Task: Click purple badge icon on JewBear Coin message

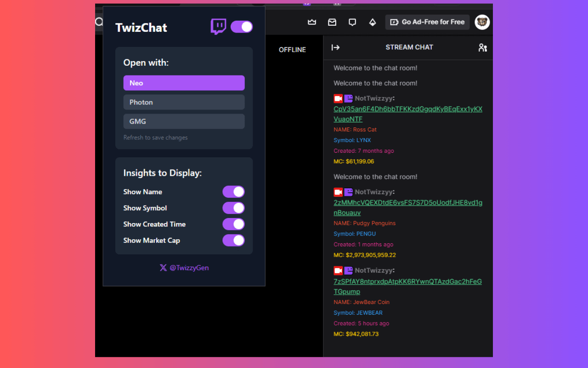Action: coord(349,271)
